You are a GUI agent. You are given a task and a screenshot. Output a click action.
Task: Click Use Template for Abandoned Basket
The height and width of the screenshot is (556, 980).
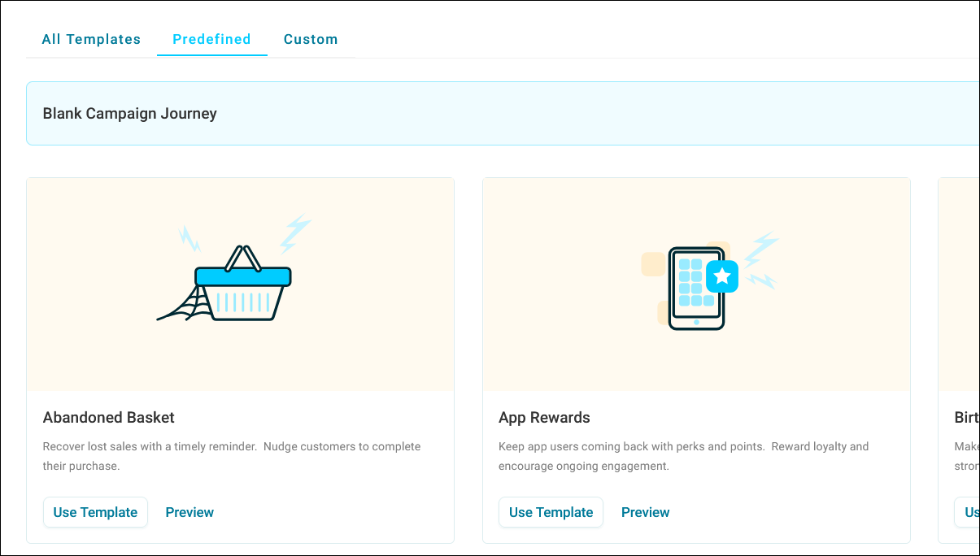click(x=95, y=512)
